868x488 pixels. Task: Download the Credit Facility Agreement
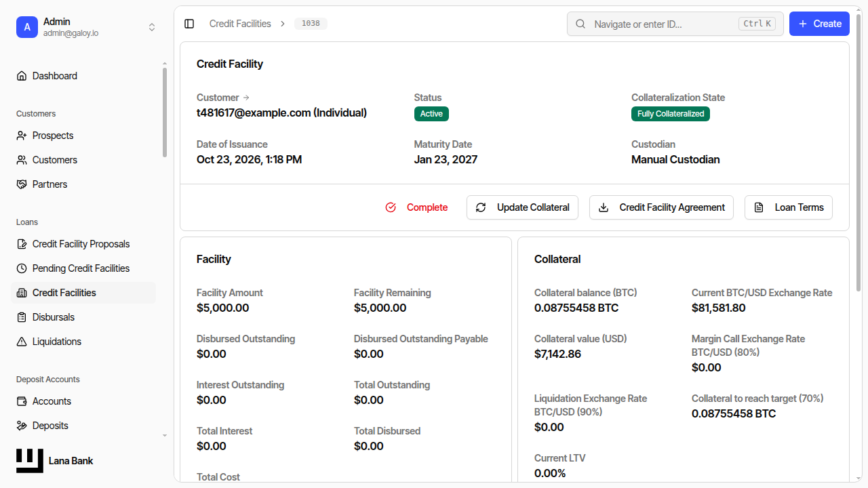661,207
